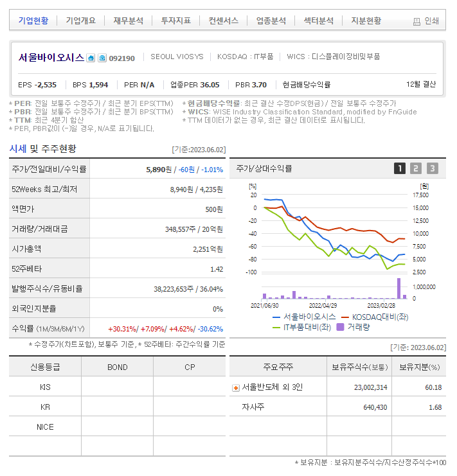Open the 기업현황 tab
The width and height of the screenshot is (457, 476).
pyautogui.click(x=33, y=21)
